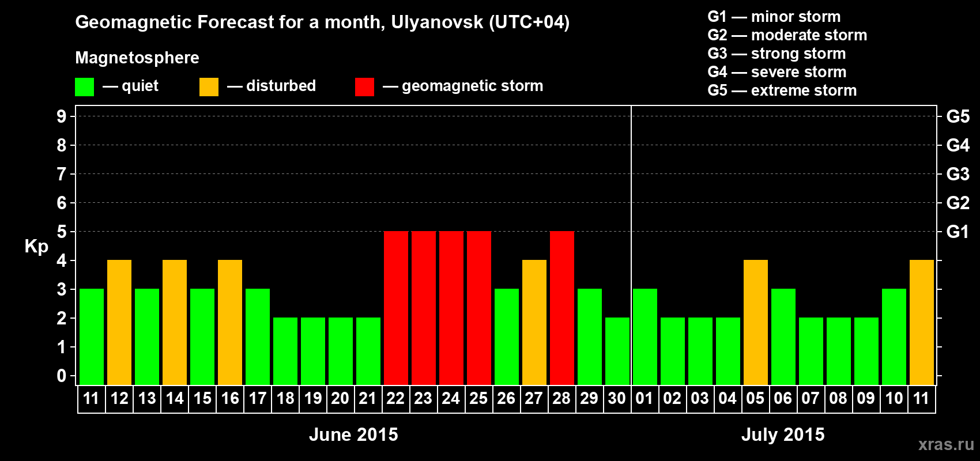Image resolution: width=980 pixels, height=461 pixels.
Task: Click the red bar for June 25
Action: [479, 308]
